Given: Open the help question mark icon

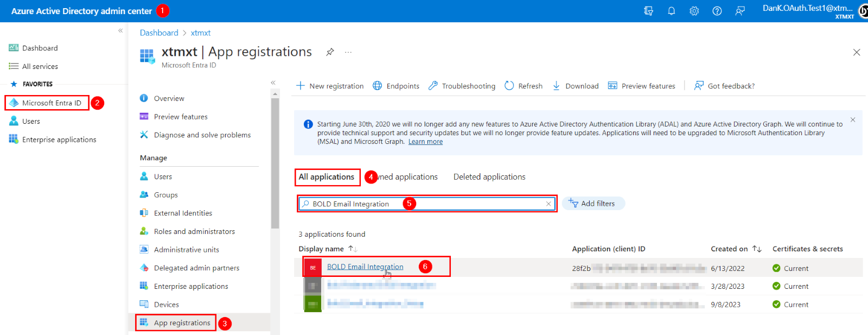Looking at the screenshot, I should click(x=717, y=11).
